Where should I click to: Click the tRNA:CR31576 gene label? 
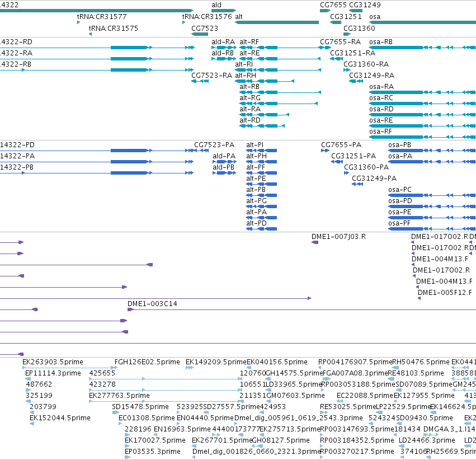pos(207,16)
